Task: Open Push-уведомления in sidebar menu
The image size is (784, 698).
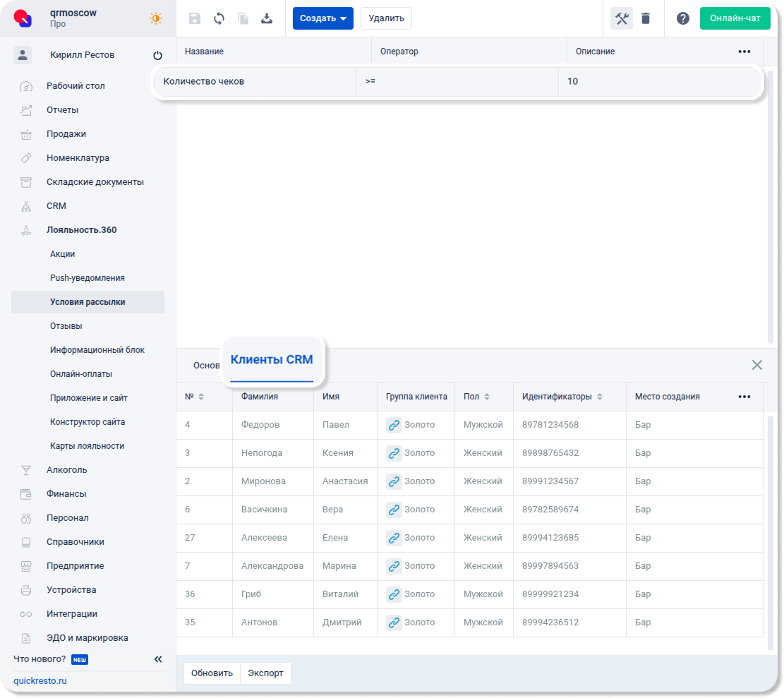Action: tap(87, 278)
